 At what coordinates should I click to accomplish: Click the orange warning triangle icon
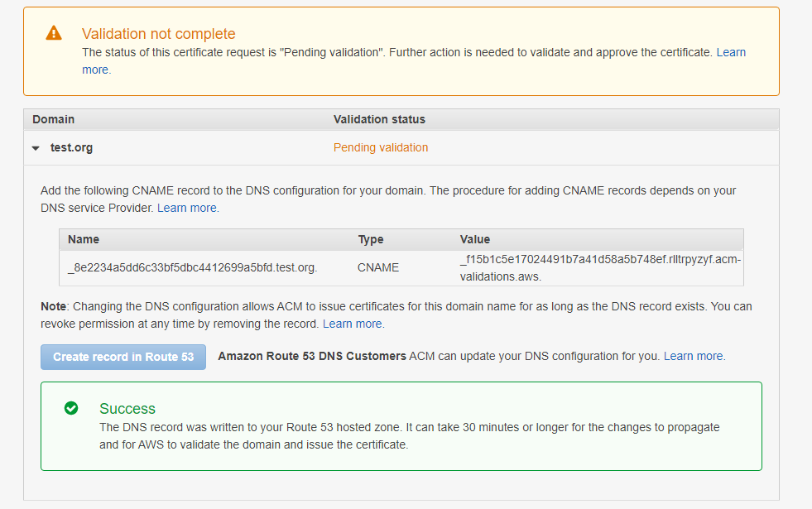click(x=54, y=33)
